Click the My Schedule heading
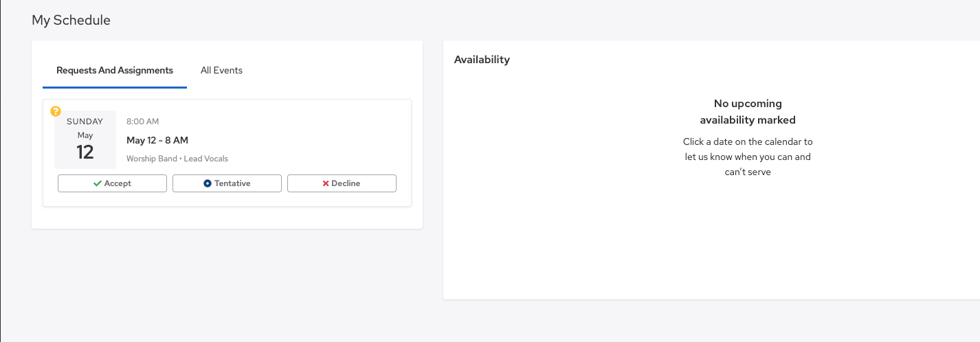980x342 pixels. click(71, 21)
